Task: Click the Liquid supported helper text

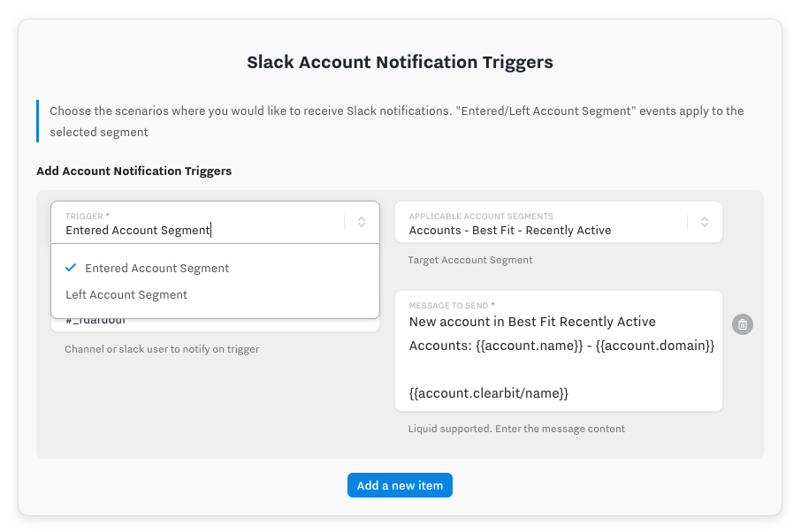Action: (516, 429)
